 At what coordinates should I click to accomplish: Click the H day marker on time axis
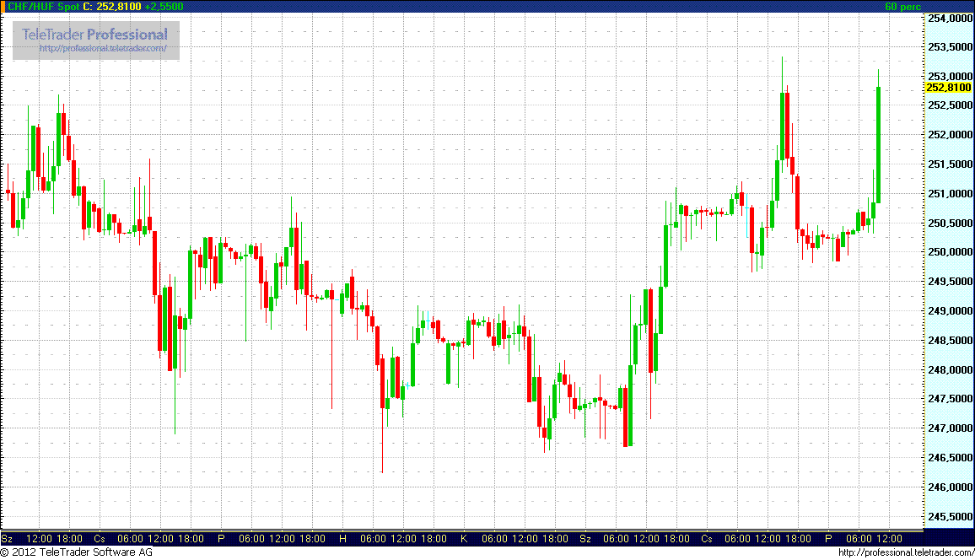coord(342,539)
